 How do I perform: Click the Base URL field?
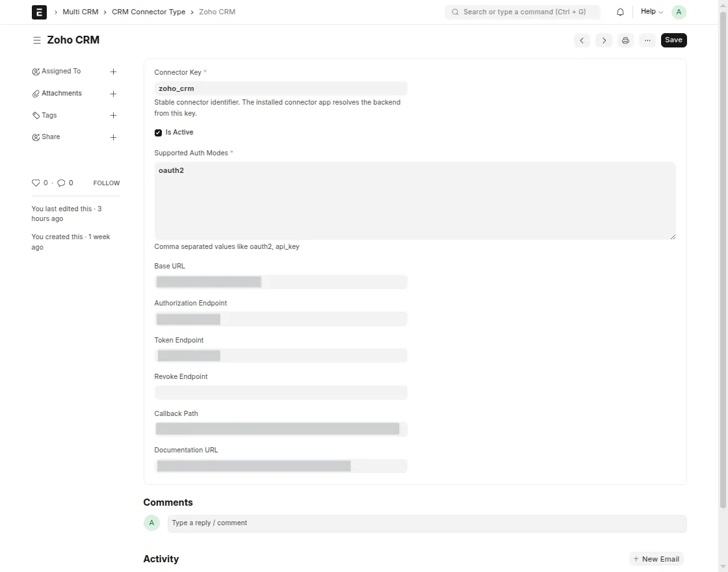point(281,282)
